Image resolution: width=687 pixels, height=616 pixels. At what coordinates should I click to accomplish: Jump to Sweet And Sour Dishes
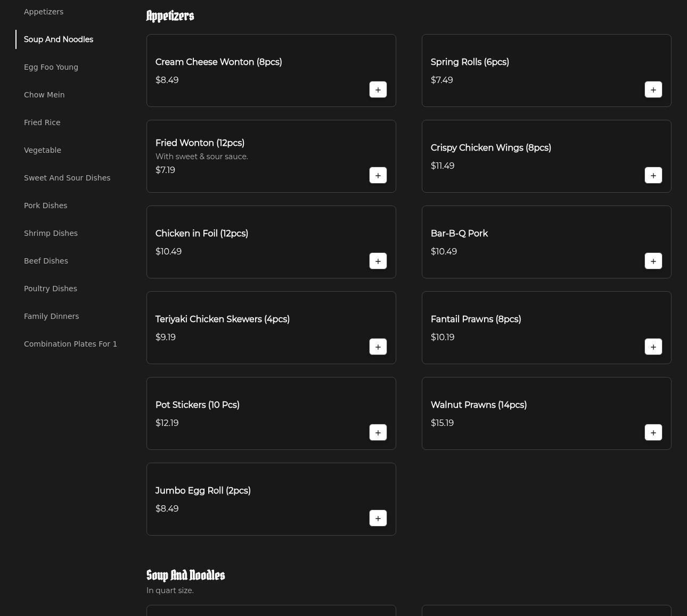[x=67, y=178]
